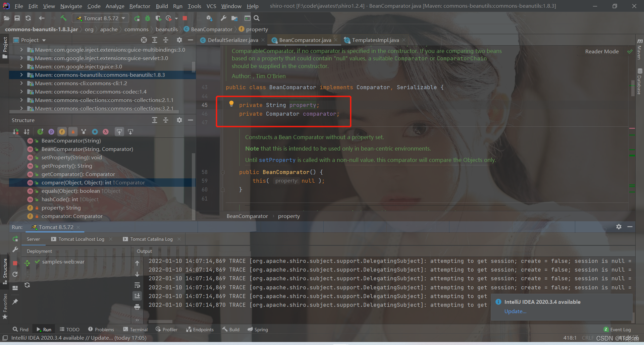Click Reader Mode label in editor
This screenshot has width=644, height=345.
click(x=602, y=51)
